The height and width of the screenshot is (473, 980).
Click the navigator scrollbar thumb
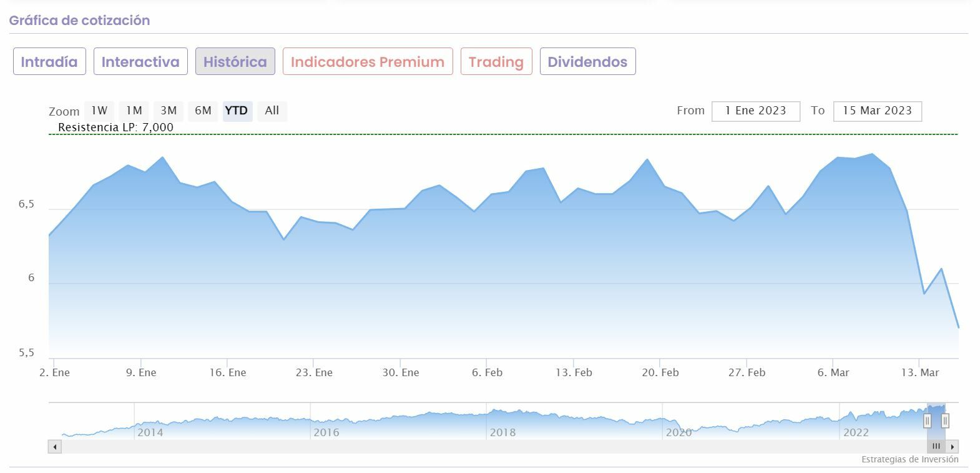936,447
